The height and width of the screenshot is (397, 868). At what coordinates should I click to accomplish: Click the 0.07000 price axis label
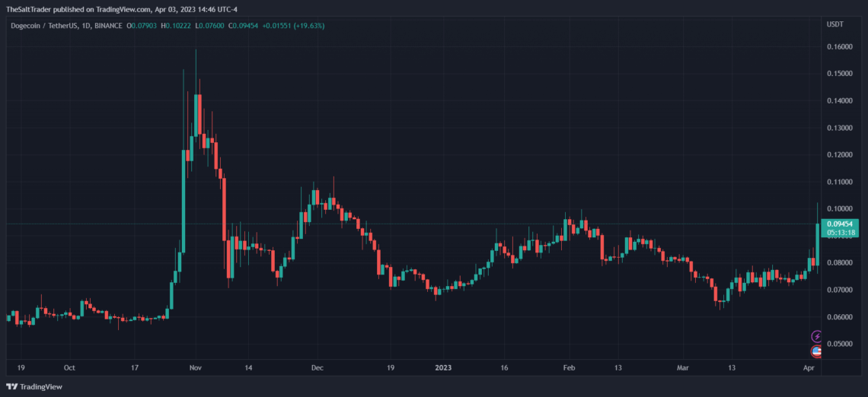[x=839, y=290]
